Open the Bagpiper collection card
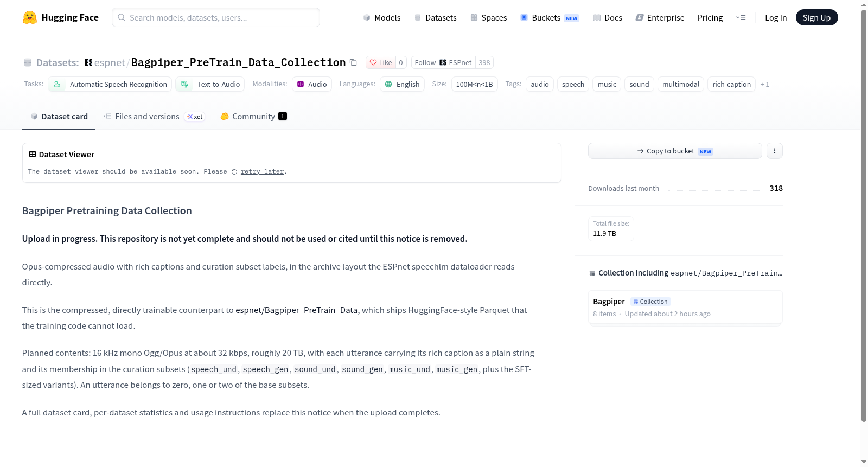The width and height of the screenshot is (868, 467). click(685, 307)
